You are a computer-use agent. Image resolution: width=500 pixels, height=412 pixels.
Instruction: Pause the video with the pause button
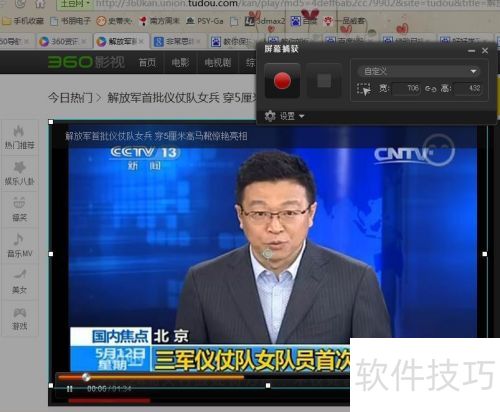(70, 389)
